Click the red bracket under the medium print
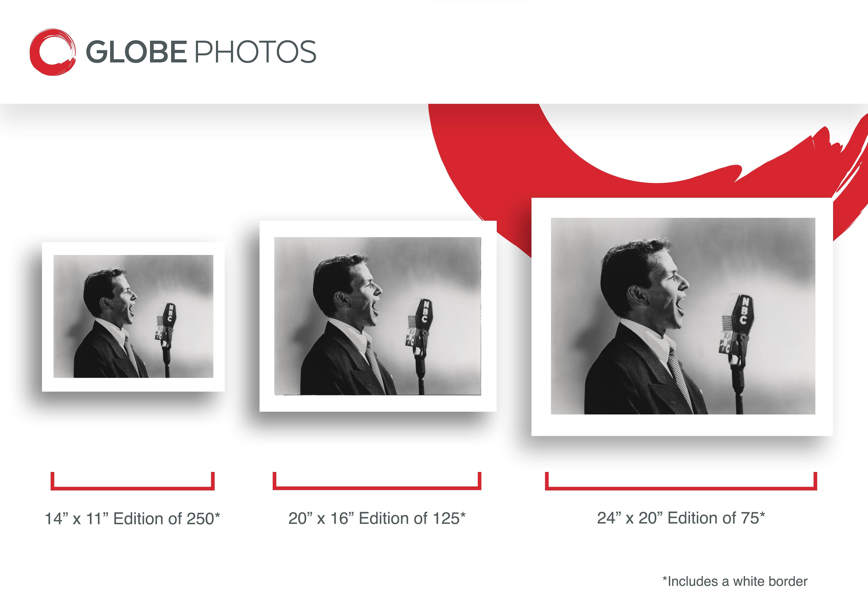The width and height of the screenshot is (868, 597). (x=377, y=481)
